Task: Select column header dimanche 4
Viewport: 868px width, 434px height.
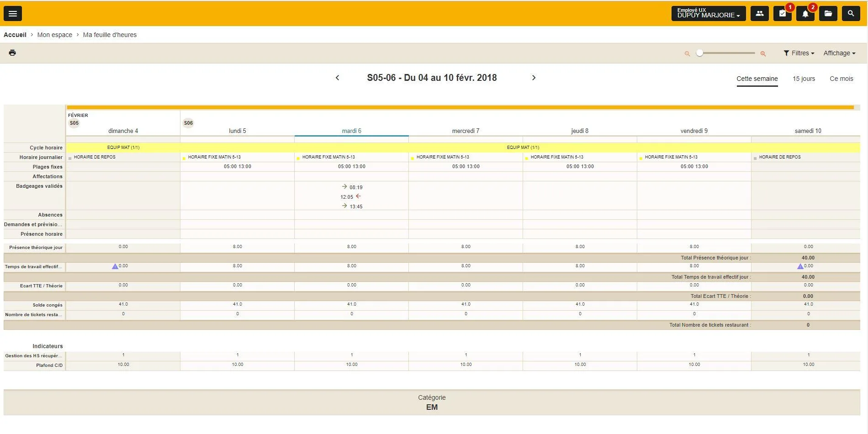Action: (123, 131)
